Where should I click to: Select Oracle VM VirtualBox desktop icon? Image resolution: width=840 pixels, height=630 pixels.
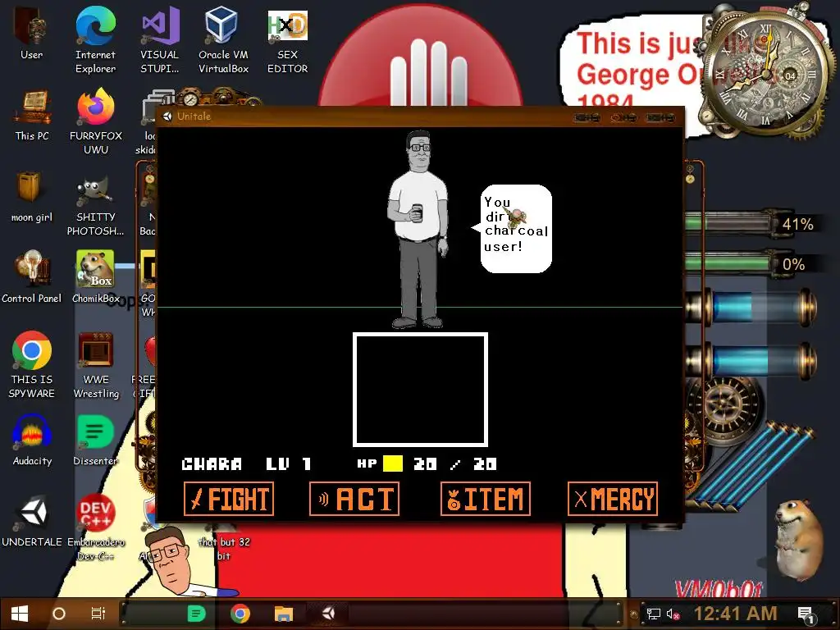tap(223, 40)
